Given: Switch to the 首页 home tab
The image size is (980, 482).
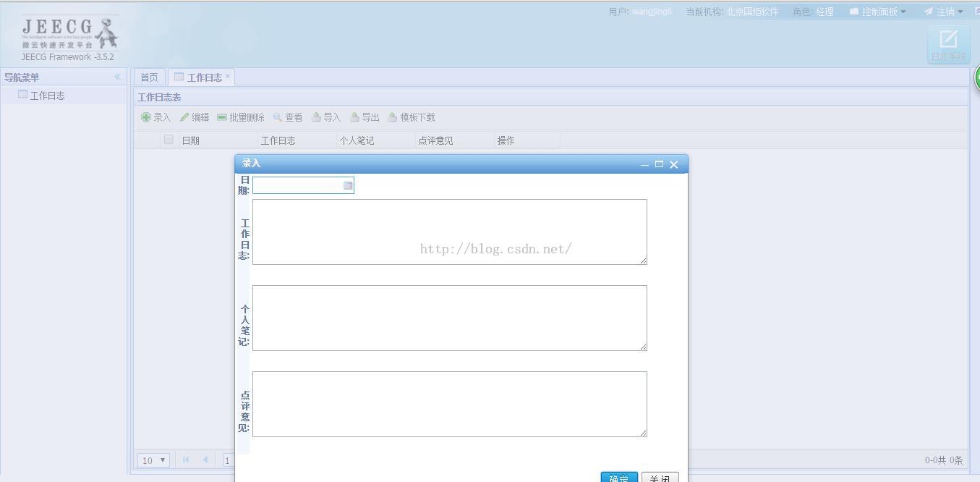Looking at the screenshot, I should point(149,77).
